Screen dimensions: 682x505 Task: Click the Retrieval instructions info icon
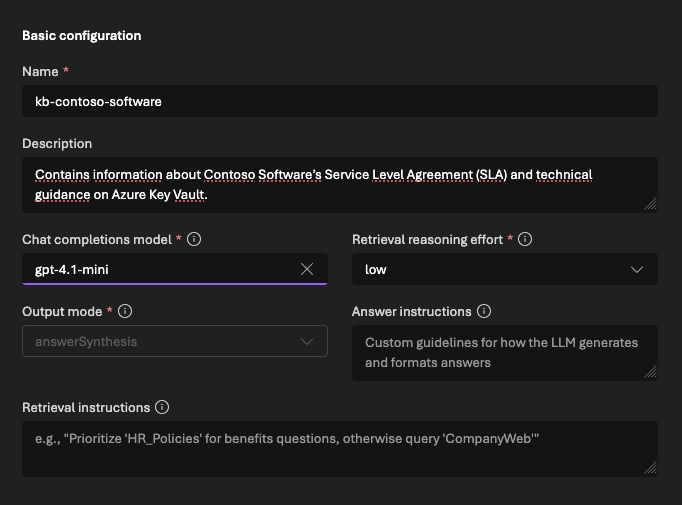[162, 408]
